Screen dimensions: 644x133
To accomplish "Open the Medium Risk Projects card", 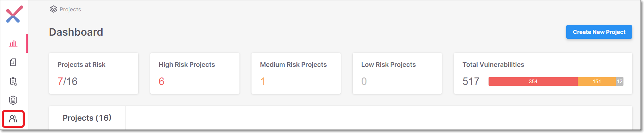I will (x=296, y=73).
